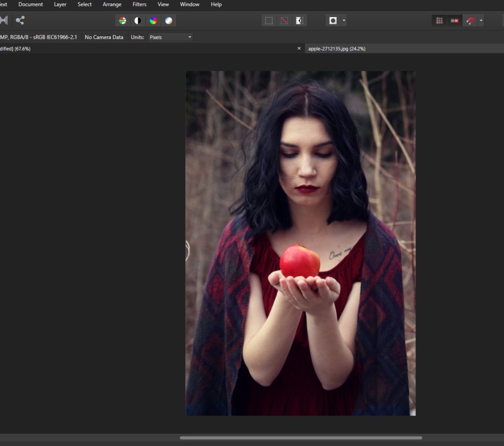Open the Arrange menu

click(x=112, y=4)
